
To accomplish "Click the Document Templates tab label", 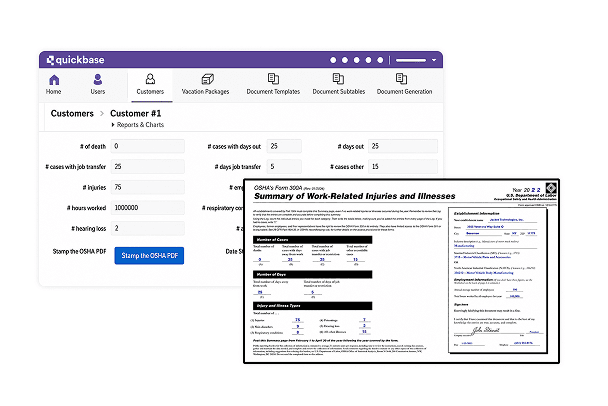I will pos(273,92).
